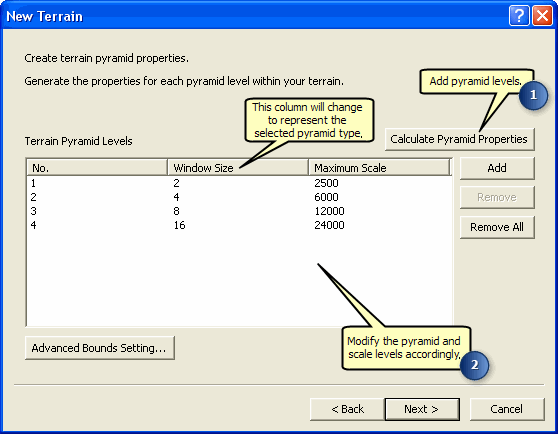Click the Add button
Image resolution: width=558 pixels, height=434 pixels.
click(x=497, y=168)
